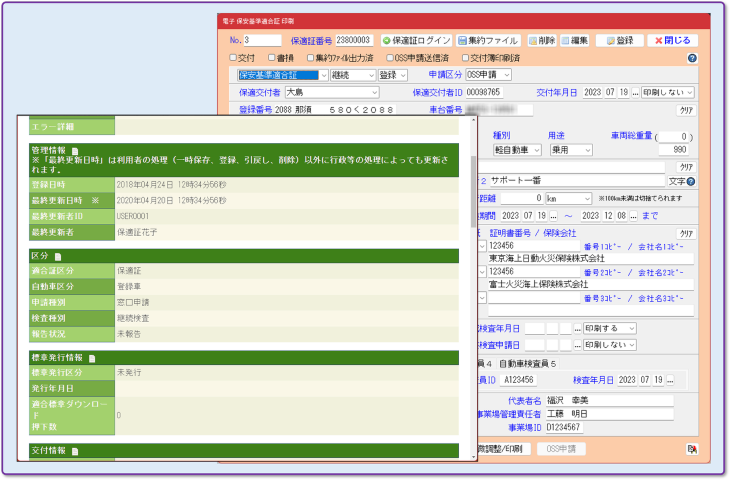Viewport: 730px width, 480px height.
Task: Click the 番号1コピー link
Action: pyautogui.click(x=602, y=247)
